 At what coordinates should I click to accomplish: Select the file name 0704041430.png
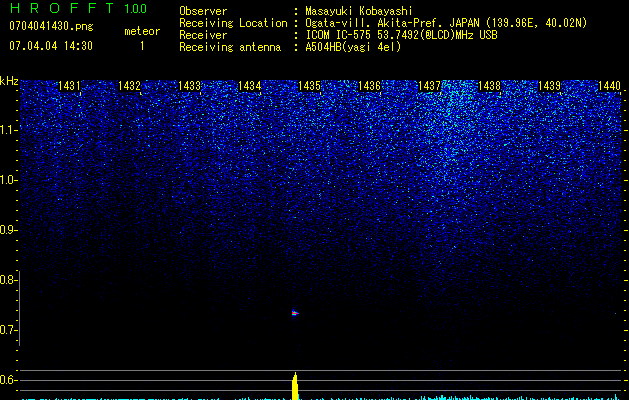point(51,26)
